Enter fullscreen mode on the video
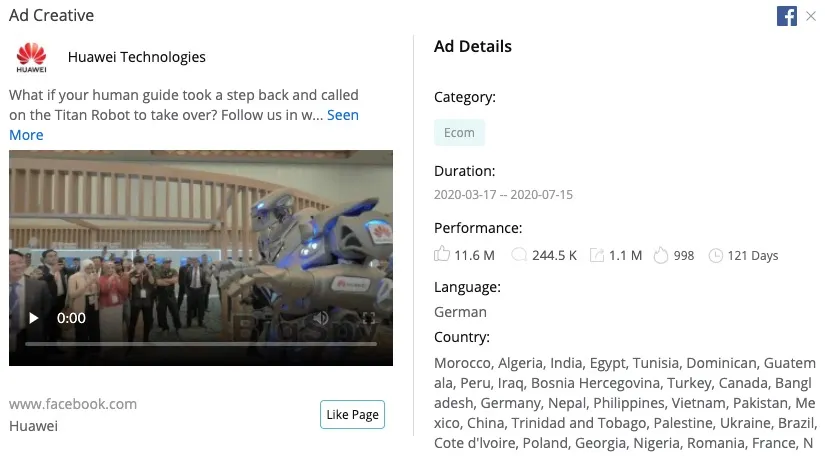Viewport: 825px width, 456px height. [x=368, y=318]
